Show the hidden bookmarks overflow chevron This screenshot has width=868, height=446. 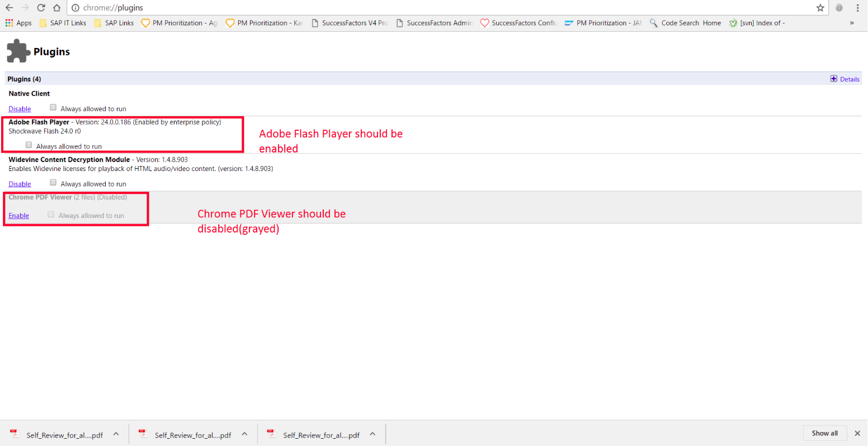(852, 23)
